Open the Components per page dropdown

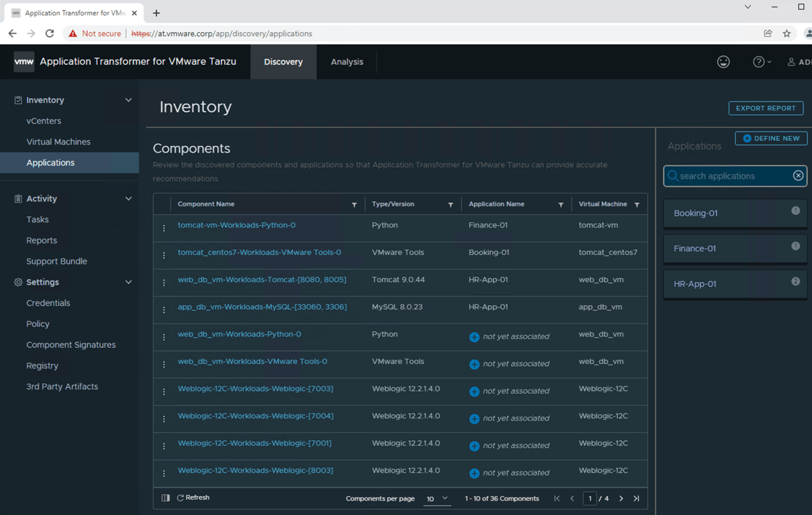click(437, 499)
